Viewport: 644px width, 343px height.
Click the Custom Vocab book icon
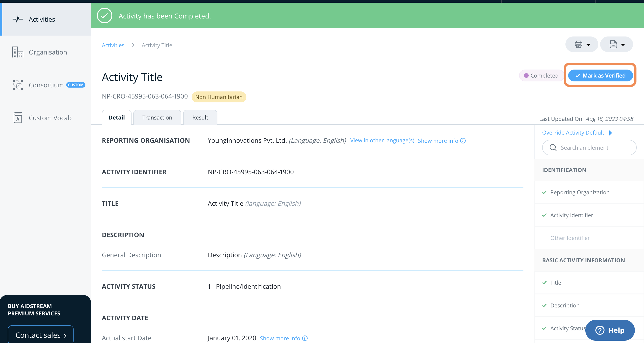[18, 118]
